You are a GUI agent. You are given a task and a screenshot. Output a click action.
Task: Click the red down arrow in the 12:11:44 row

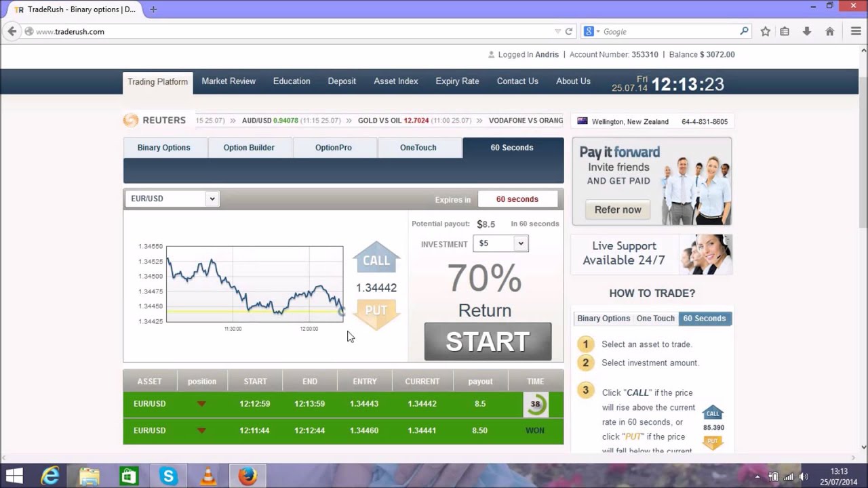point(201,430)
